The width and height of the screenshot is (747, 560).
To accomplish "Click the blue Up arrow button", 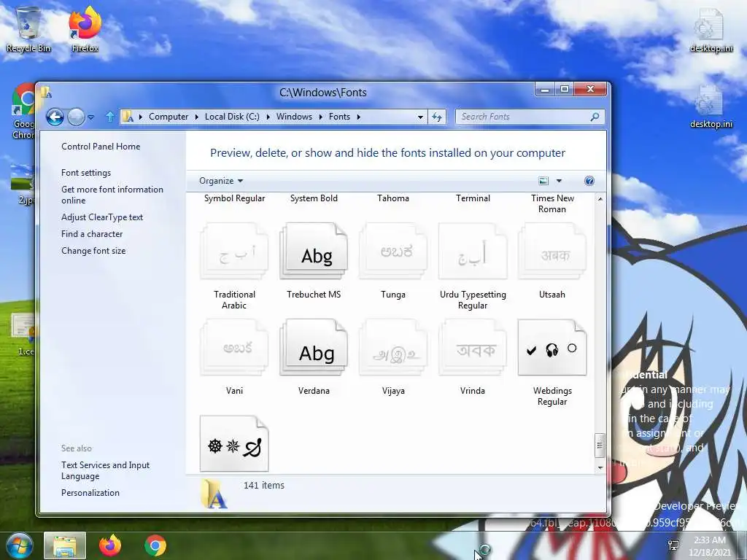I will tap(110, 117).
